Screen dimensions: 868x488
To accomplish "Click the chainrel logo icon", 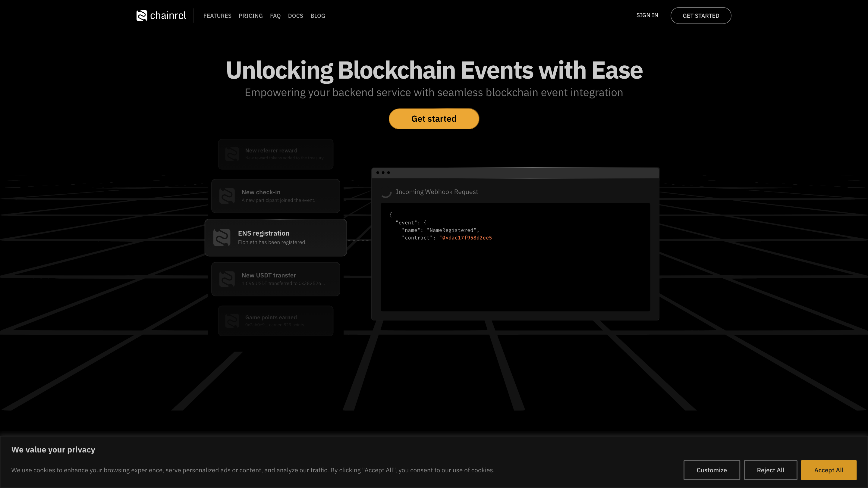I will click(x=142, y=15).
